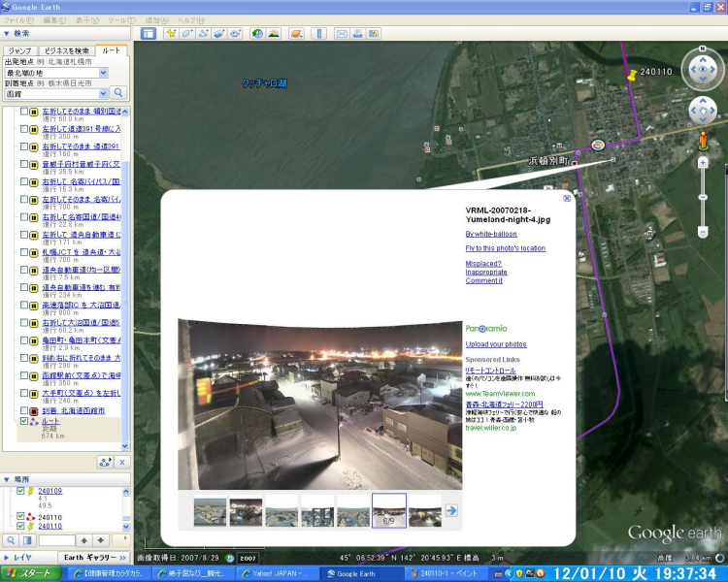
Task: Toggle Places panel transparency view button
Action: (x=27, y=540)
